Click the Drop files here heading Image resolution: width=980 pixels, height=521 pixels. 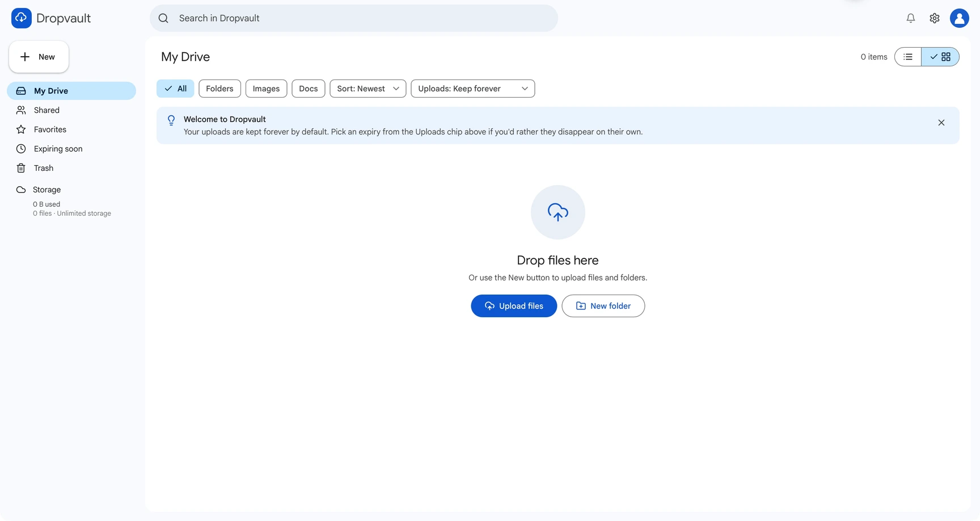click(558, 260)
